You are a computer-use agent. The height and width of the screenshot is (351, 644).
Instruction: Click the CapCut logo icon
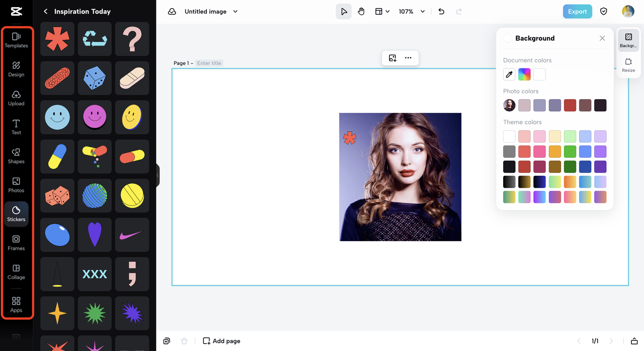[16, 12]
